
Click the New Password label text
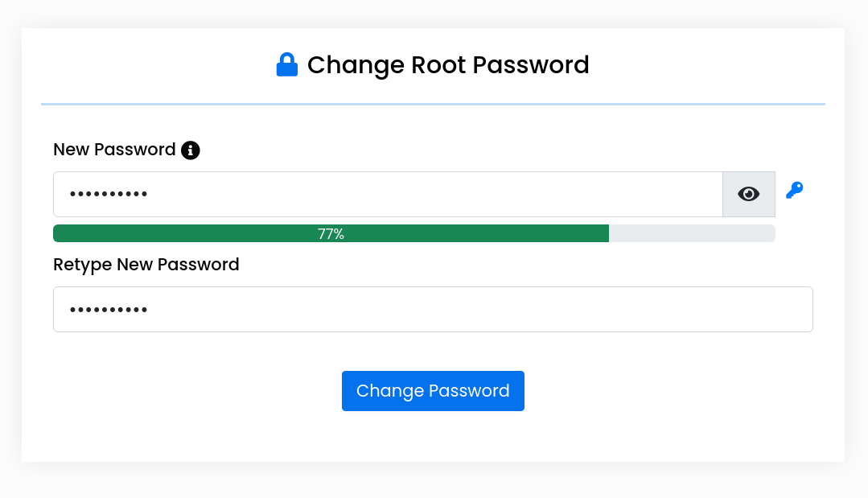(114, 150)
